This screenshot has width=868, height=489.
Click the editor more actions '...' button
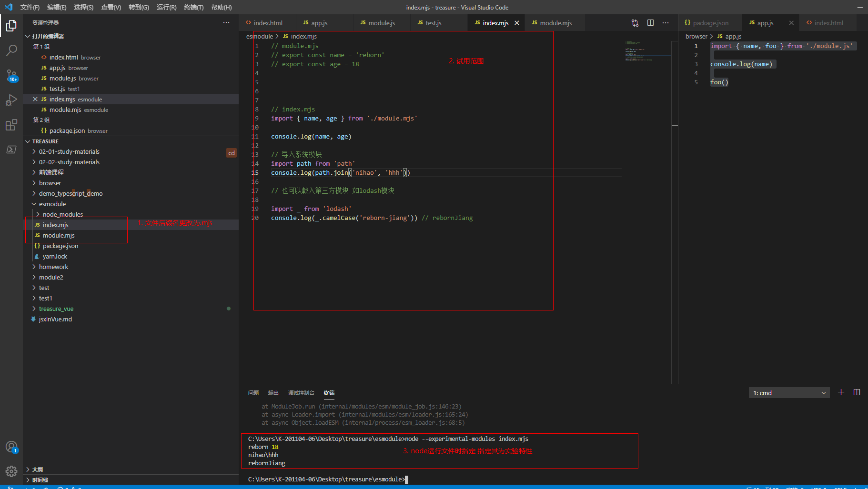[666, 22]
